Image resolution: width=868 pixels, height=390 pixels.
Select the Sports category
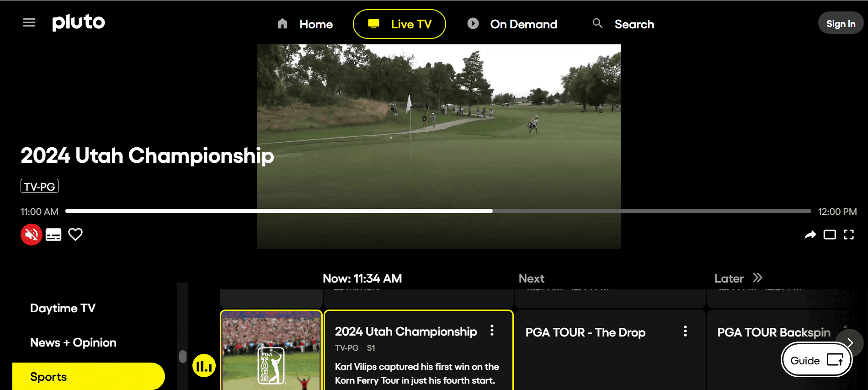pos(89,376)
